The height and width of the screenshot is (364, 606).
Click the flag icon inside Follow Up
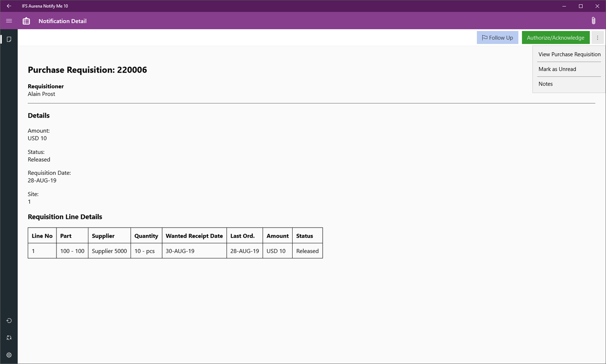coord(485,37)
